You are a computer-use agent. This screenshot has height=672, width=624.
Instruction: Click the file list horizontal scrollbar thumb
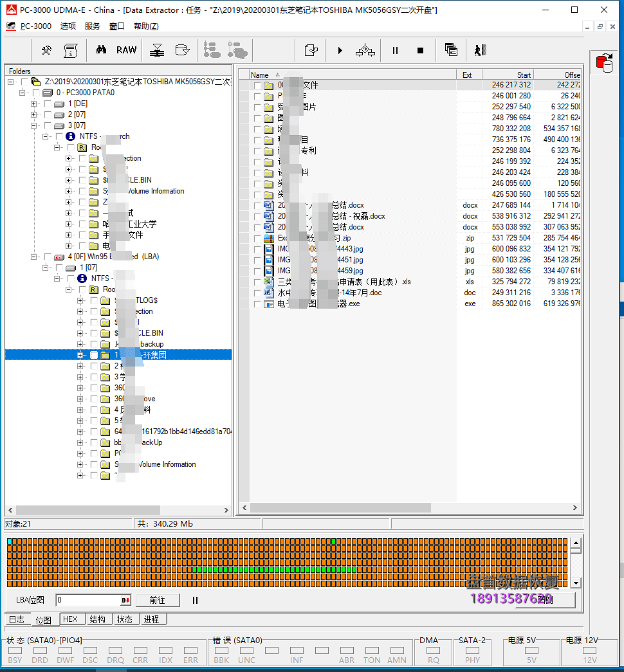340,508
